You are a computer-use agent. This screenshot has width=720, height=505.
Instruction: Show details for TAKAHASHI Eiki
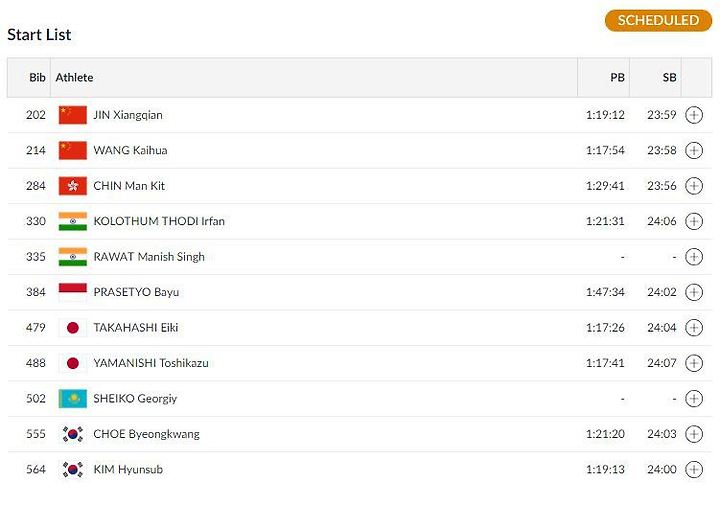[694, 327]
